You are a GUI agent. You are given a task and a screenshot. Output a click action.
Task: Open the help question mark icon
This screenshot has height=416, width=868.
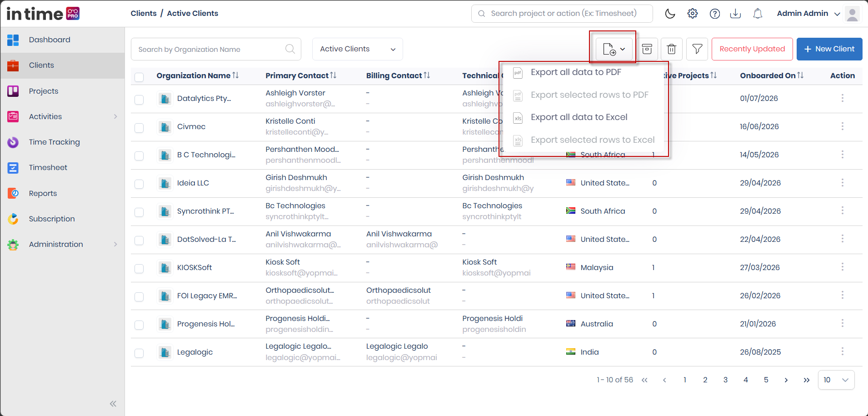pos(715,14)
